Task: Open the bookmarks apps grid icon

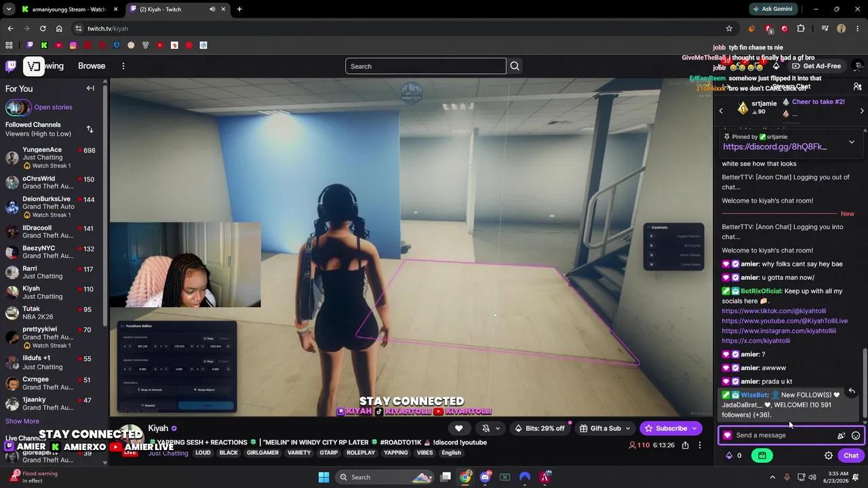Action: (9, 45)
